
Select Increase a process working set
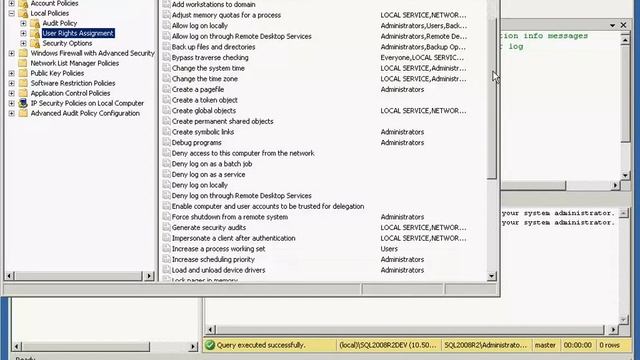[218, 249]
